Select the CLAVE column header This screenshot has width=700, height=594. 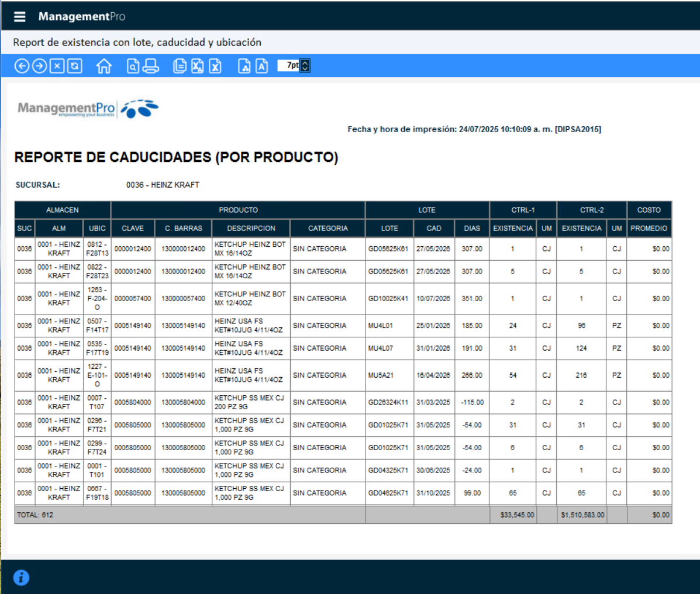pyautogui.click(x=133, y=229)
